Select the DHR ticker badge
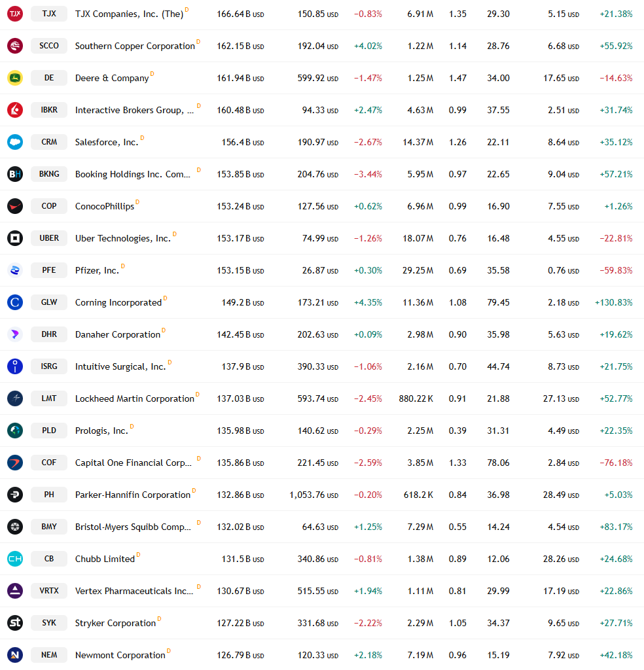The image size is (644, 670). (x=49, y=334)
